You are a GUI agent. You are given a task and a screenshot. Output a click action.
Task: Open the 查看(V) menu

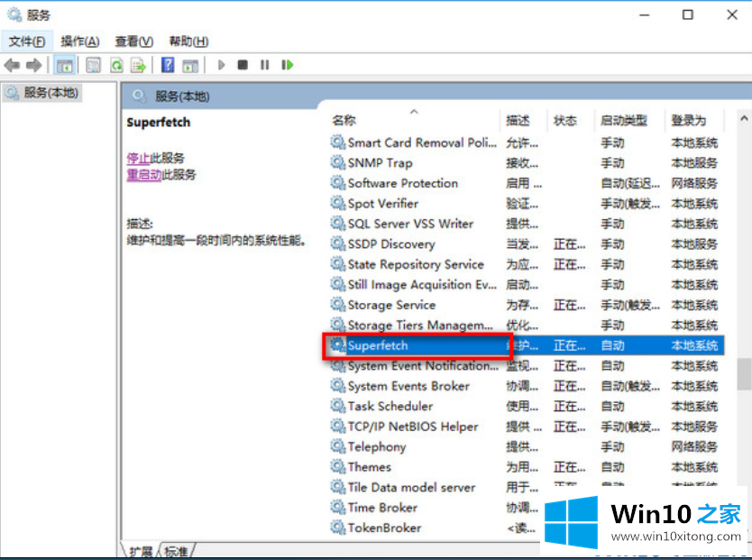(x=133, y=41)
